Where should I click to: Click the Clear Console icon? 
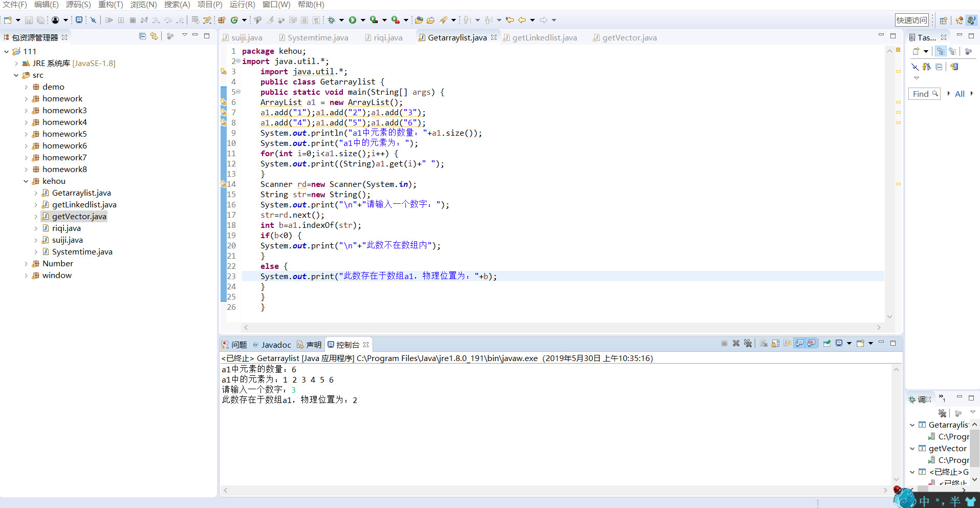[x=764, y=343]
